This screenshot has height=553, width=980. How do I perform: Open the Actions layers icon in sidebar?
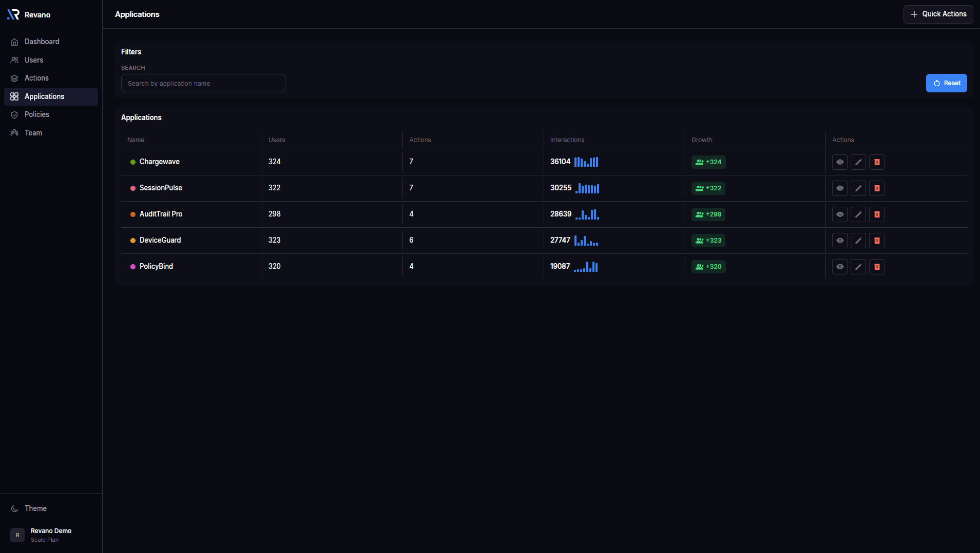click(x=14, y=78)
